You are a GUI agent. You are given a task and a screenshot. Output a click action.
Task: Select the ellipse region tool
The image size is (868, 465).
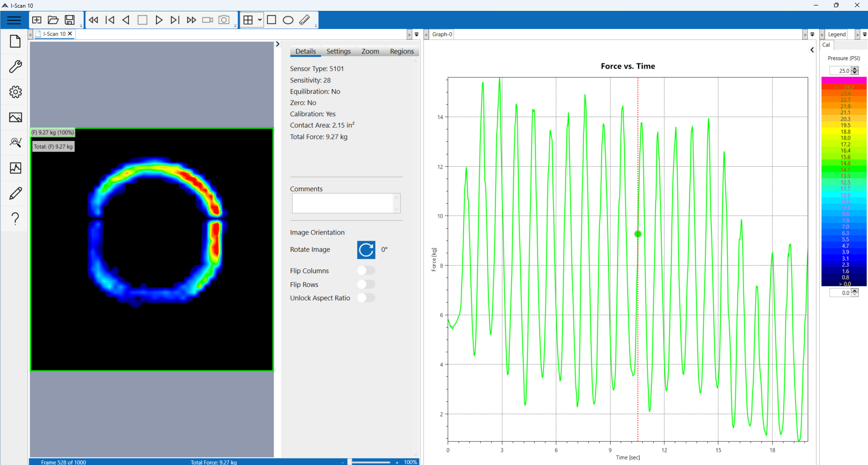288,20
